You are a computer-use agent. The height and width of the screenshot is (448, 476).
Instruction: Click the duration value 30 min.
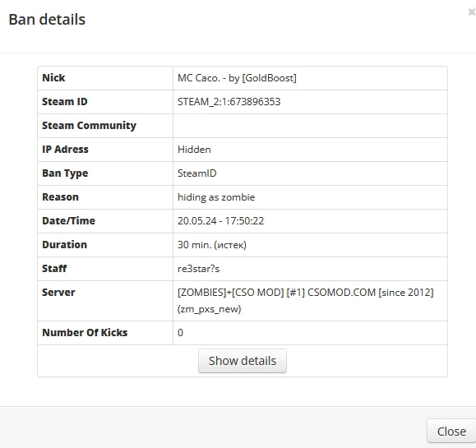(x=194, y=245)
